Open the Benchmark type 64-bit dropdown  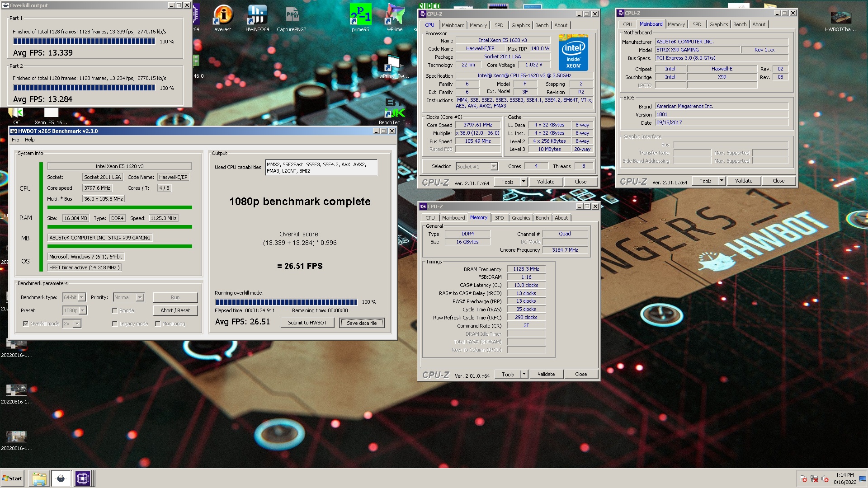tap(74, 297)
